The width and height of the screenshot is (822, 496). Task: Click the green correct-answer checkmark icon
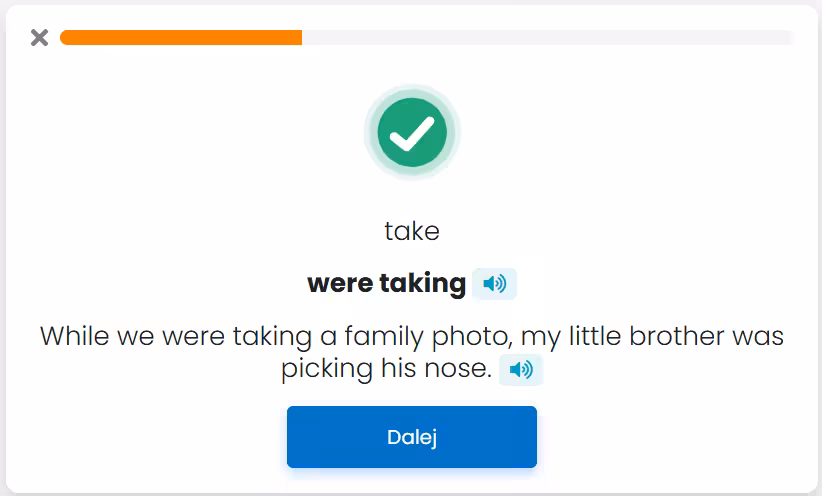[x=411, y=132]
